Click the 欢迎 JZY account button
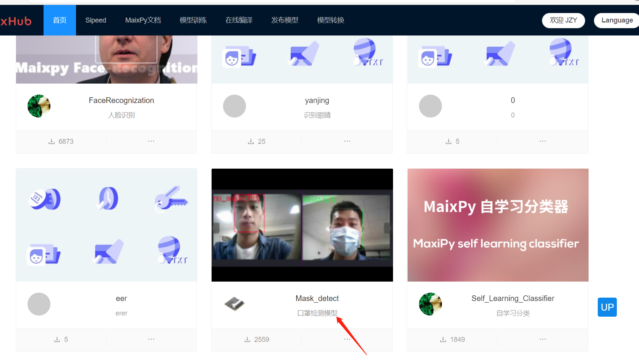This screenshot has width=639, height=364. 563,20
